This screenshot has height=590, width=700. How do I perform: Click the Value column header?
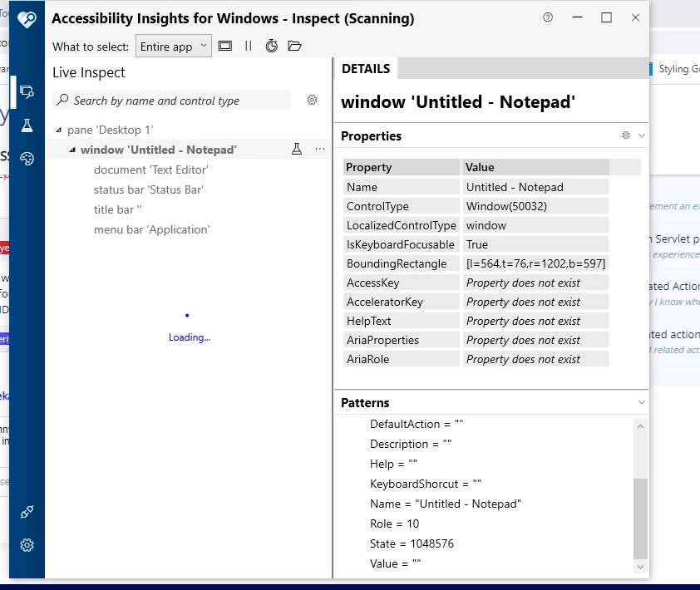pos(535,167)
